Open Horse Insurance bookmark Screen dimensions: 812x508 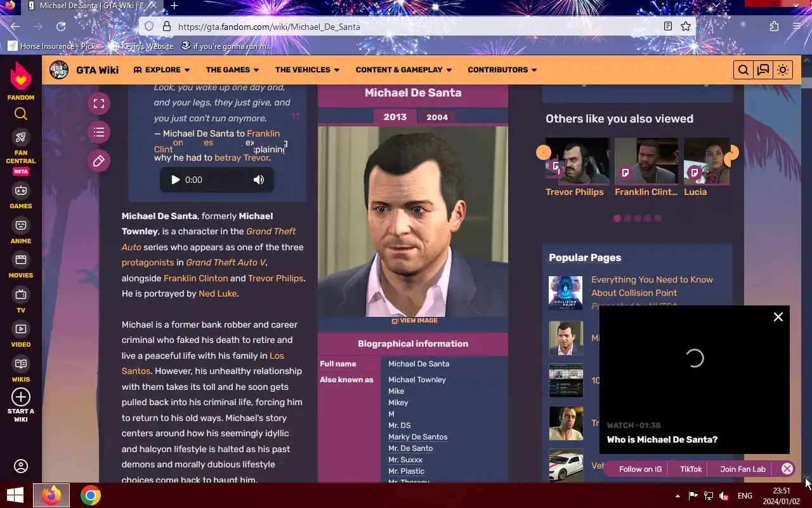point(55,46)
